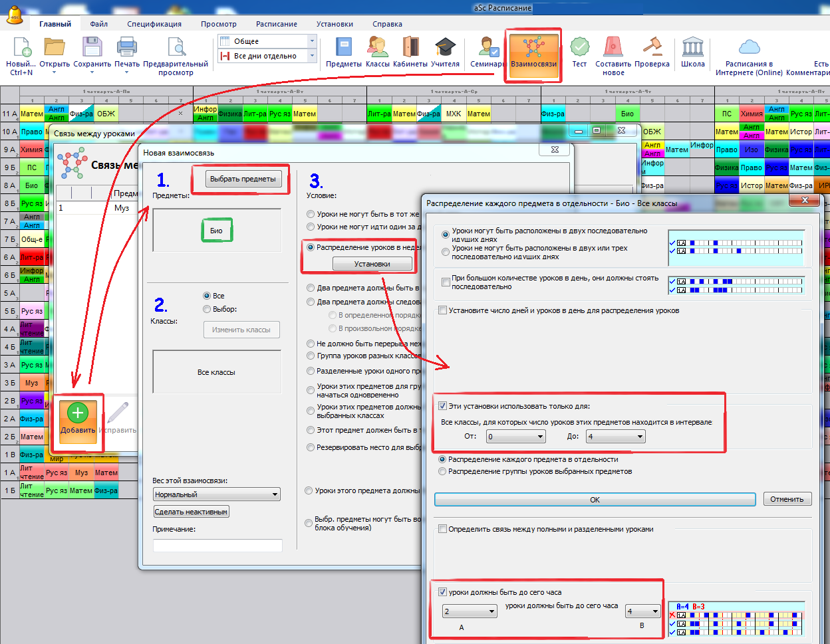Open the Установки ribbon tab
The width and height of the screenshot is (830, 644).
(335, 24)
